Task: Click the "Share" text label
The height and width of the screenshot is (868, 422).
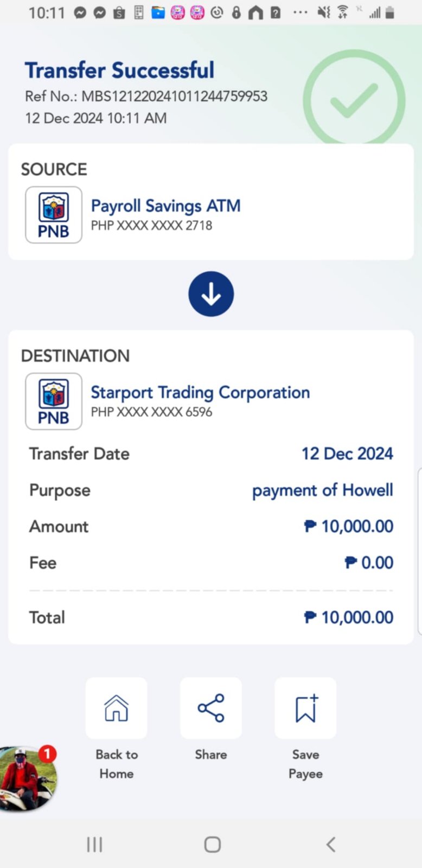Action: coord(211,755)
